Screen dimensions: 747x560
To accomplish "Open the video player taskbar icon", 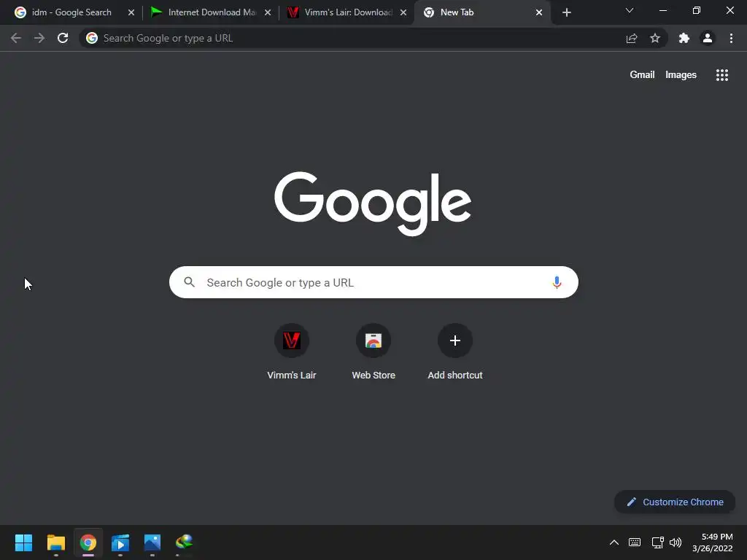I will pos(120,542).
